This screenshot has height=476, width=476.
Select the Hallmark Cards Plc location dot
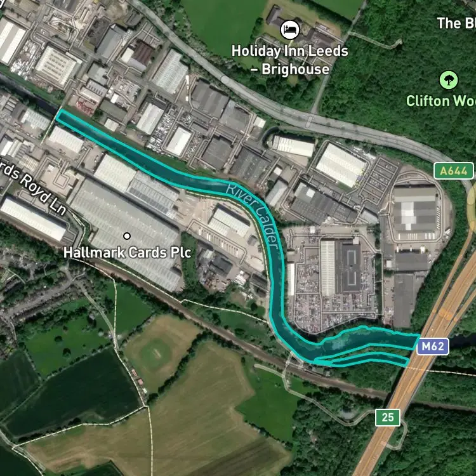pyautogui.click(x=127, y=236)
